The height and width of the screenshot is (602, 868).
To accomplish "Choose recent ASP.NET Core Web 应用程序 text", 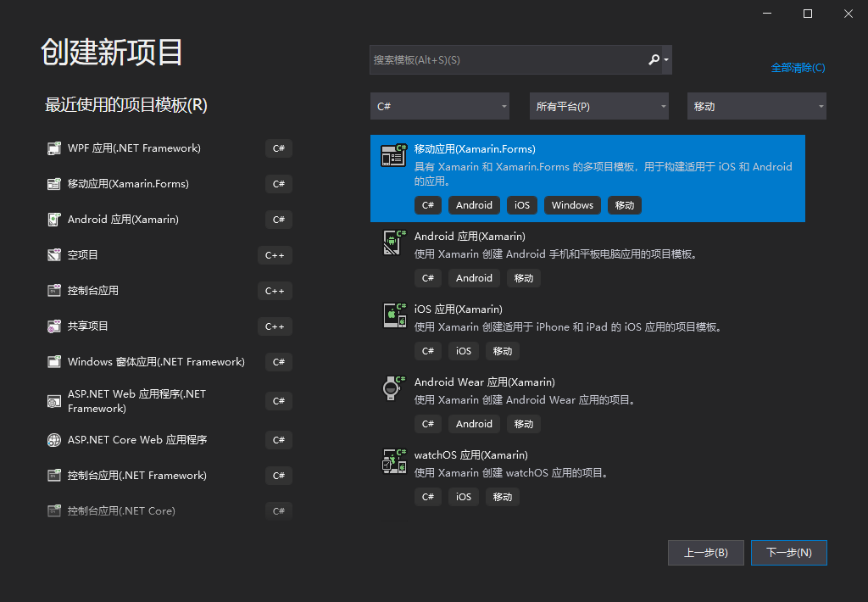I will pyautogui.click(x=137, y=440).
